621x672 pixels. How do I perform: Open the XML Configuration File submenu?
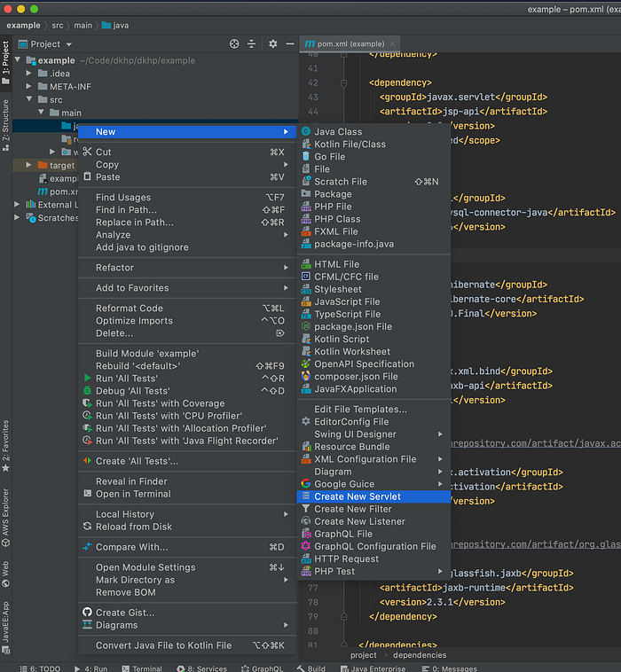(373, 459)
